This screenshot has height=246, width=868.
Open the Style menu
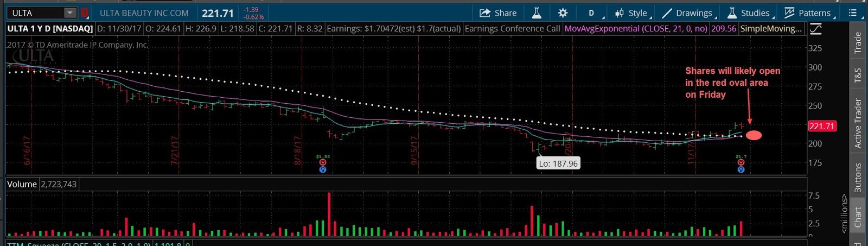[x=633, y=13]
